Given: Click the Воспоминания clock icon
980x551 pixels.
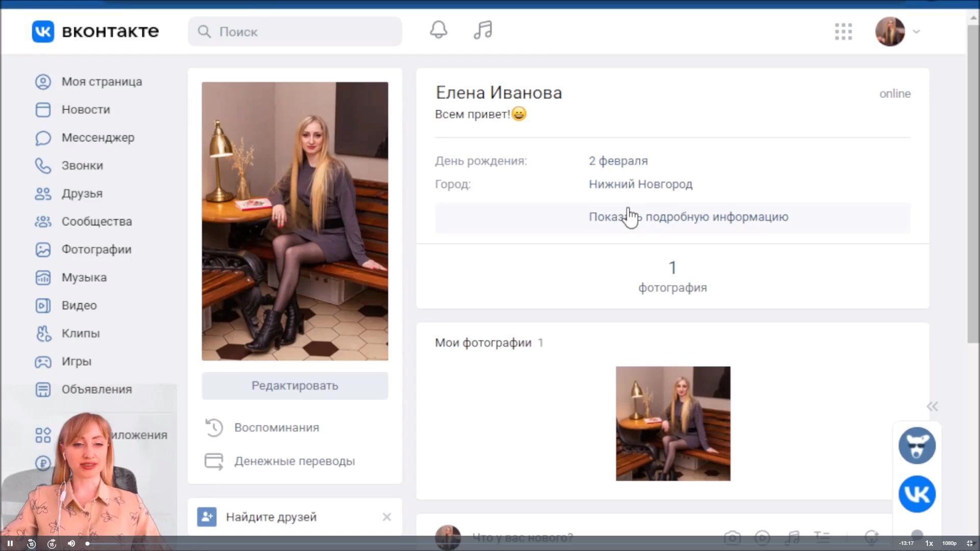Looking at the screenshot, I should tap(214, 428).
